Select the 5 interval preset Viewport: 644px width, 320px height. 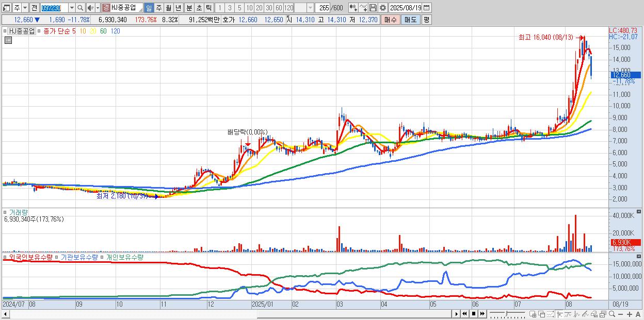pos(239,8)
